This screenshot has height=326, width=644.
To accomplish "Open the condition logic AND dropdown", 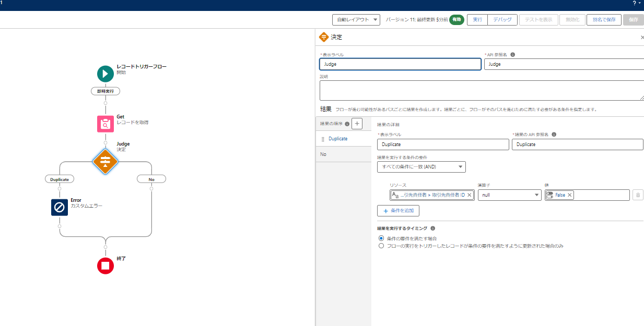I will point(421,167).
